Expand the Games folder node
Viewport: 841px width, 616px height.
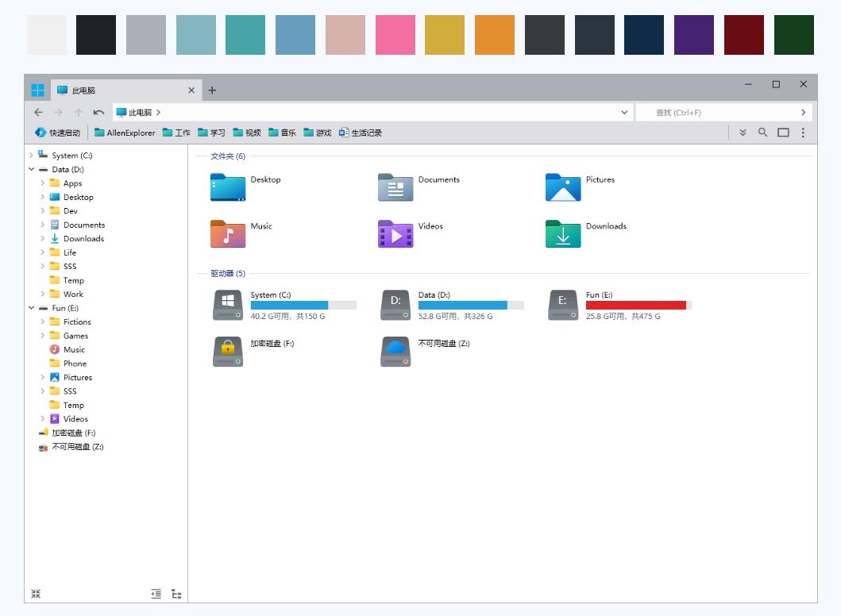tap(42, 336)
